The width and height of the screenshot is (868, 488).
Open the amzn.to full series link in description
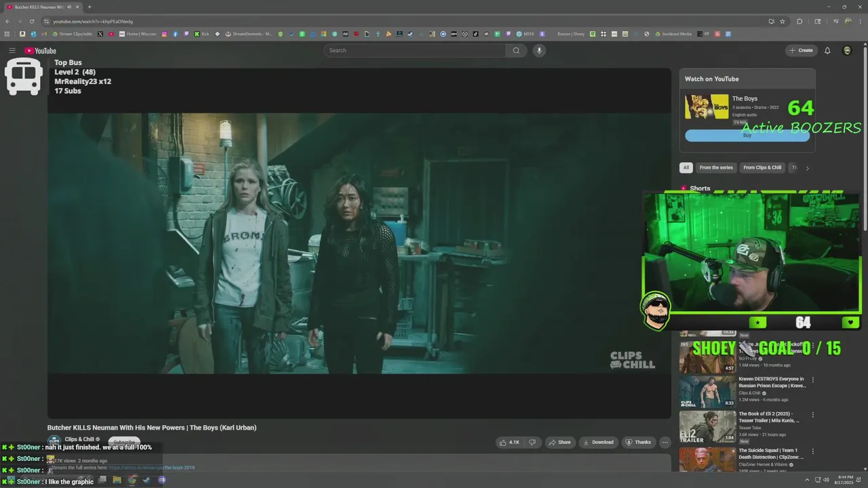pos(151,468)
